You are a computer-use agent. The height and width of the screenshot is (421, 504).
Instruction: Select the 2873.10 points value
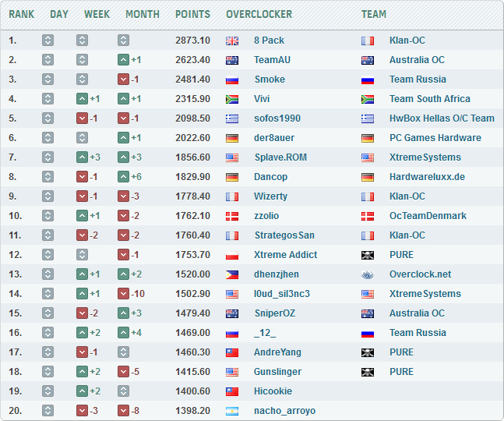(x=192, y=41)
